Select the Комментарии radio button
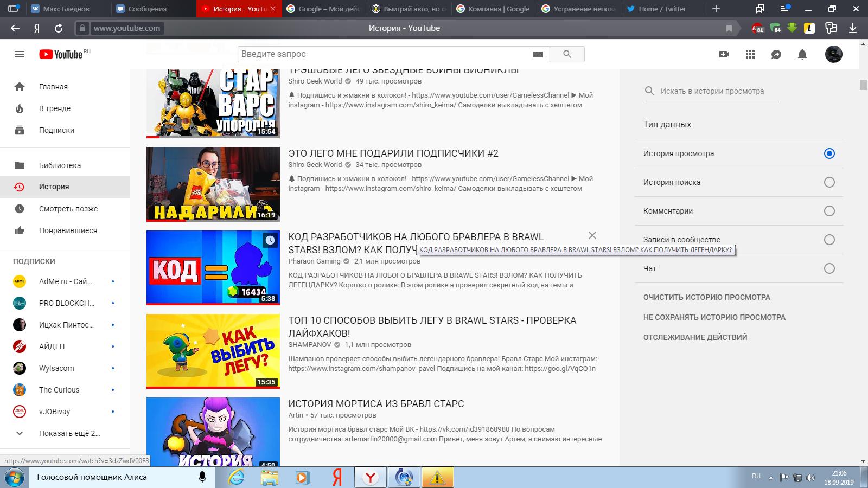The width and height of the screenshot is (868, 488). [x=829, y=211]
